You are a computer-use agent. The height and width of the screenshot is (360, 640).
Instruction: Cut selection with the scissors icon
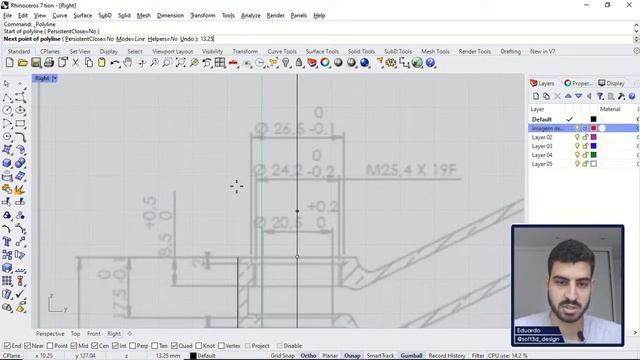point(76,63)
